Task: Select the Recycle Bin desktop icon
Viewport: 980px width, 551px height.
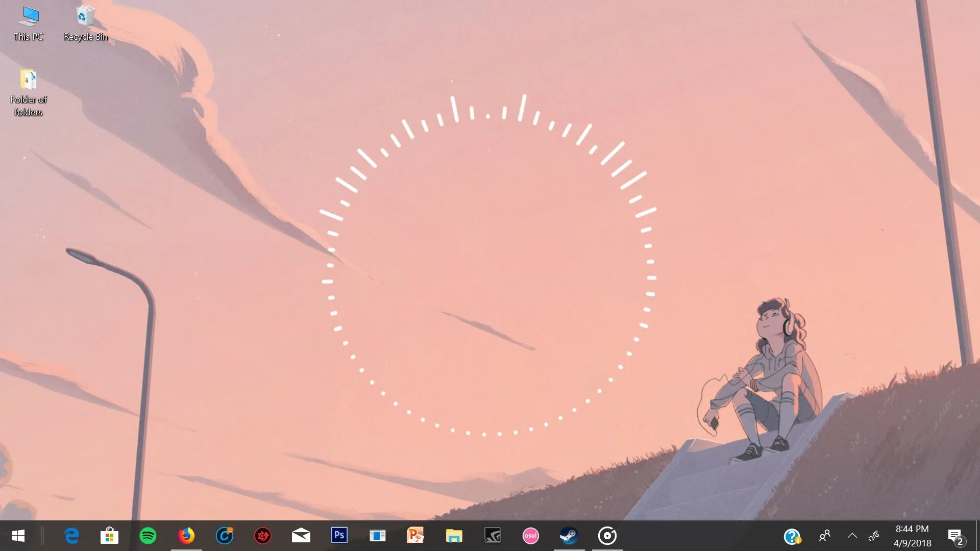Action: pos(86,23)
